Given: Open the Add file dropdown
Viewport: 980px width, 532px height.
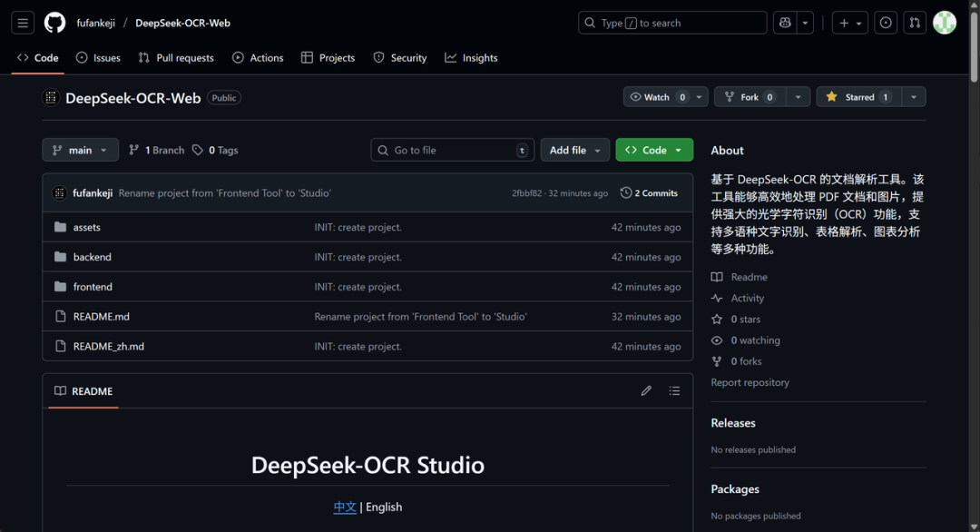Looking at the screenshot, I should coord(575,150).
